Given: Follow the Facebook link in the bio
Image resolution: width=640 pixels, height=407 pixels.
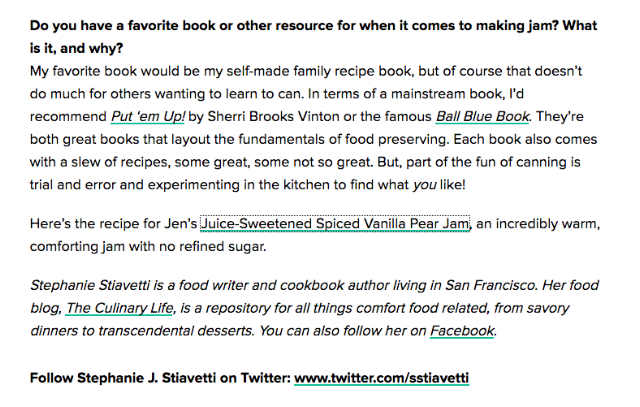Looking at the screenshot, I should [x=462, y=331].
